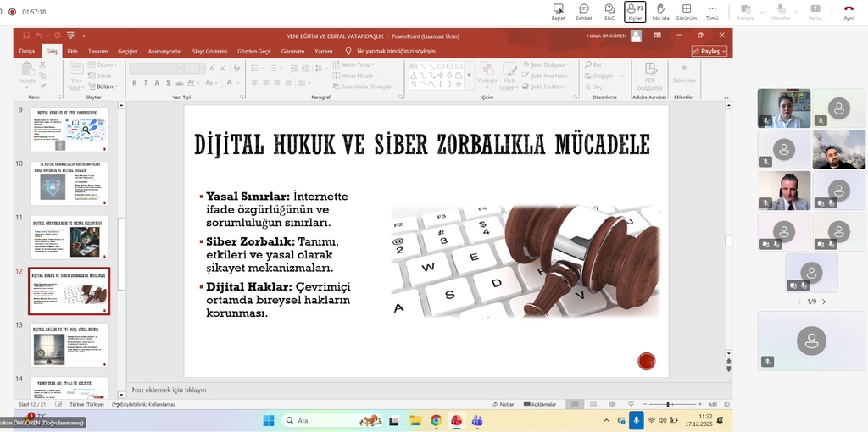The height and width of the screenshot is (432, 868).
Task: Adjust the zoom slider in status bar
Action: pos(669,404)
